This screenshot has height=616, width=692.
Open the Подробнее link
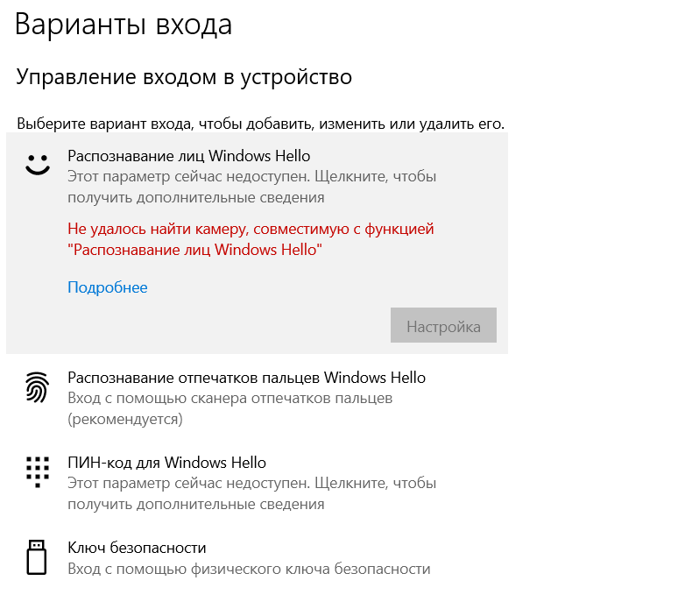click(107, 287)
